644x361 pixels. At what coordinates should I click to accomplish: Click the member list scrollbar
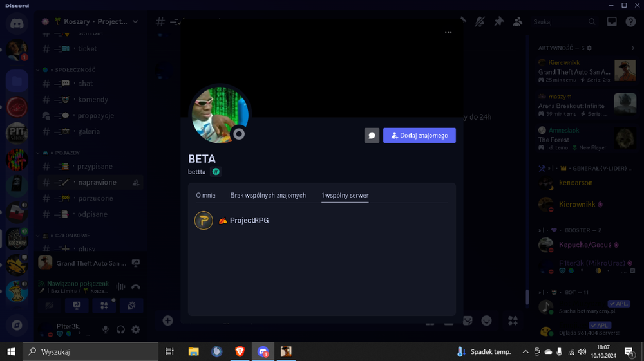[x=527, y=297]
